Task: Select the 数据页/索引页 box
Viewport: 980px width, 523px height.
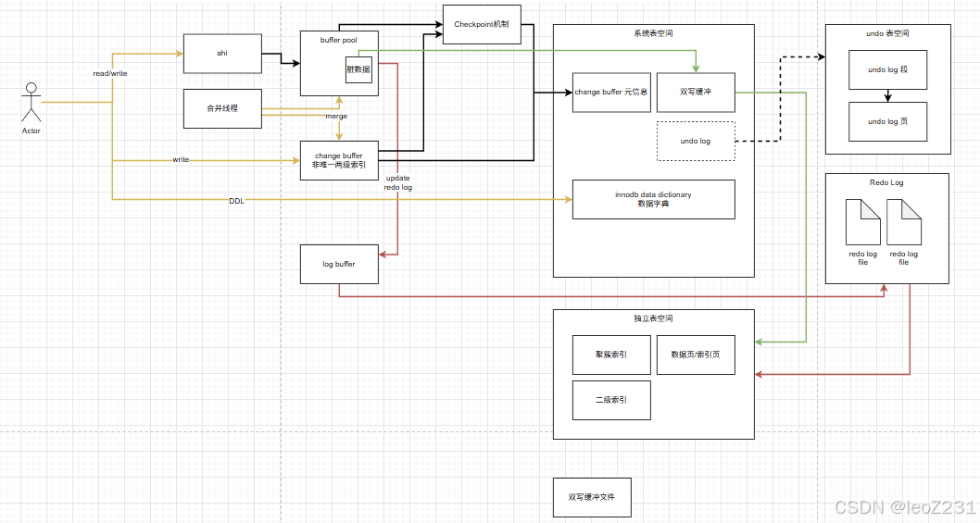Action: pos(696,355)
